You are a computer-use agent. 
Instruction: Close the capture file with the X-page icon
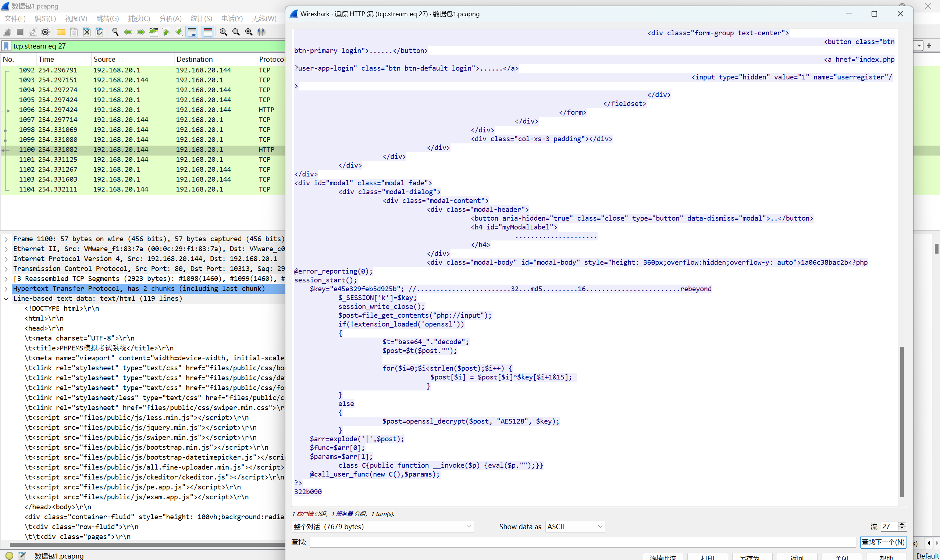tap(87, 32)
